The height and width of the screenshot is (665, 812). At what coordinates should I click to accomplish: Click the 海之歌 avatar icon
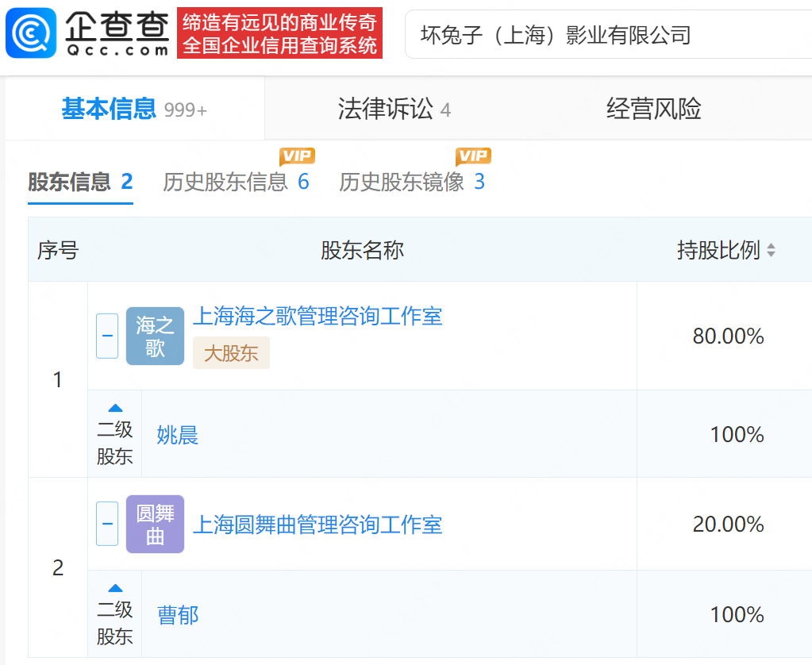coord(155,336)
